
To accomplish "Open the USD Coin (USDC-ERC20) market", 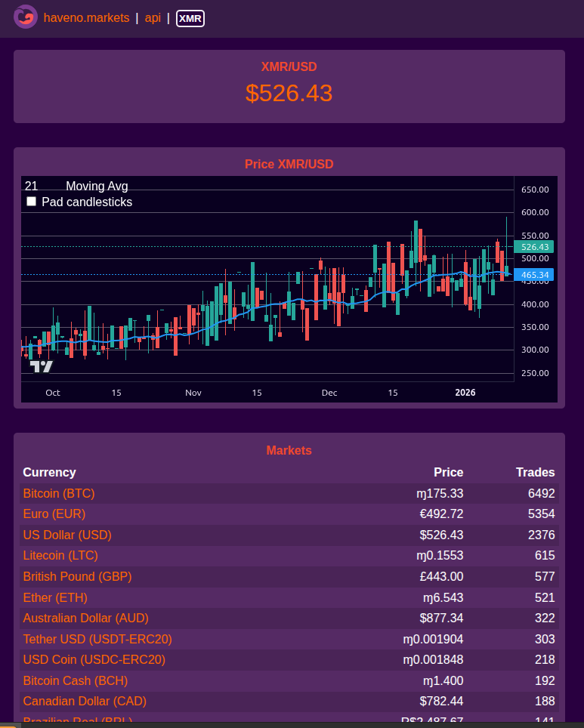I will [x=94, y=660].
